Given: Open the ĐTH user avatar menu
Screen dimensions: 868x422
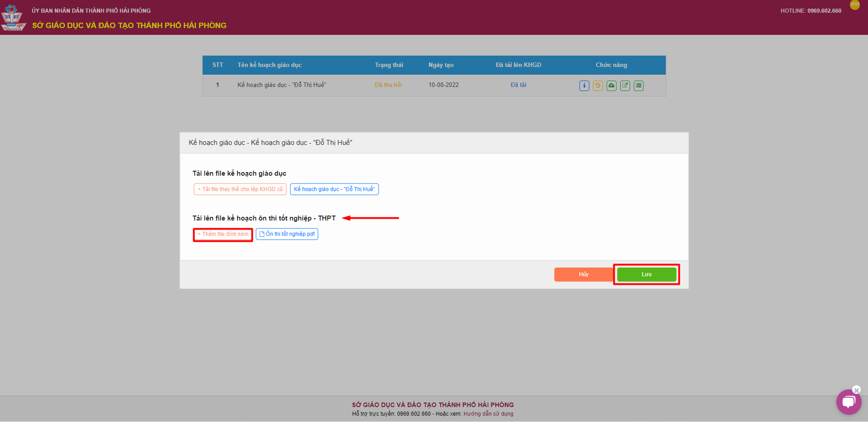Looking at the screenshot, I should (x=854, y=5).
